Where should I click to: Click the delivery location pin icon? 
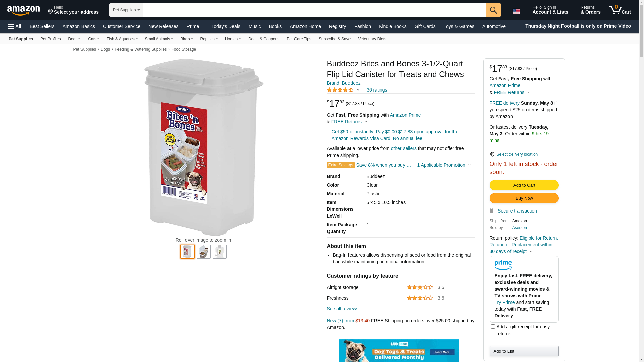point(492,154)
